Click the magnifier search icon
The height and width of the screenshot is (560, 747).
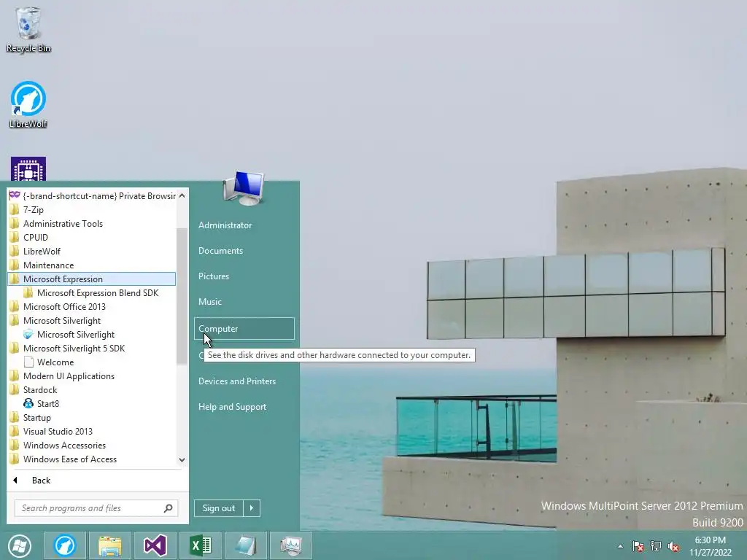click(169, 508)
